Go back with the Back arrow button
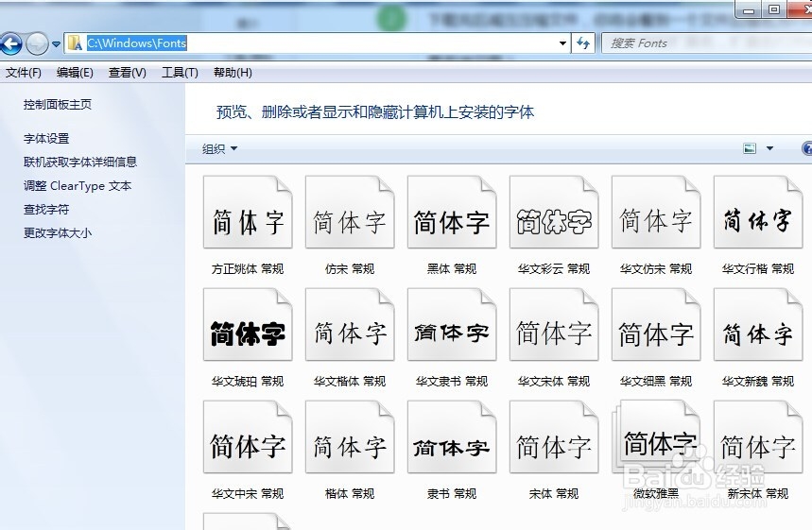The image size is (812, 530). tap(11, 43)
